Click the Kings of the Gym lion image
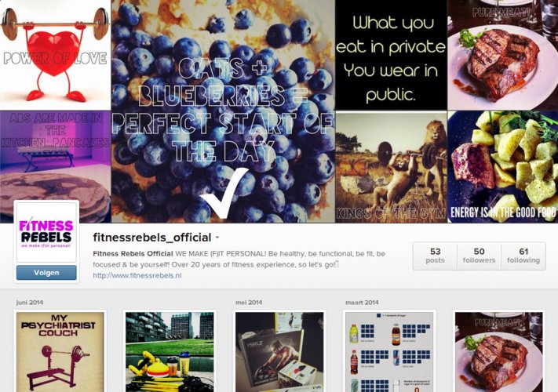This screenshot has height=392, width=558. click(391, 167)
